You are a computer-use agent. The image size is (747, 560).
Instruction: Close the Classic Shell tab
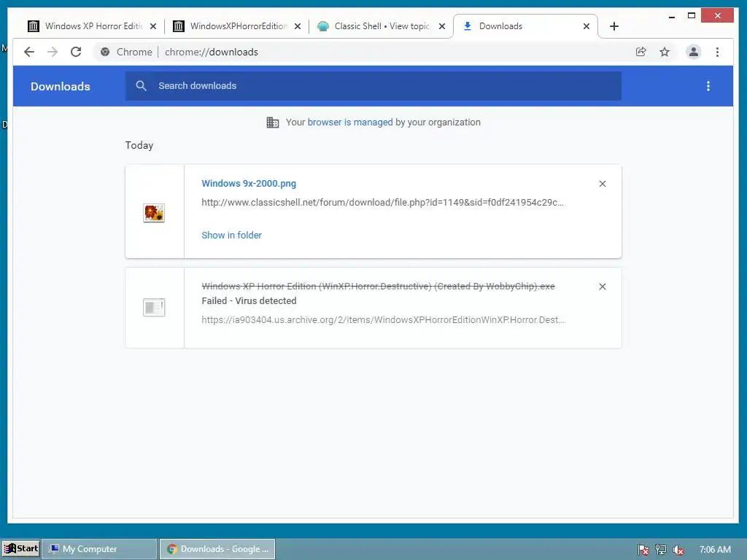(x=442, y=26)
